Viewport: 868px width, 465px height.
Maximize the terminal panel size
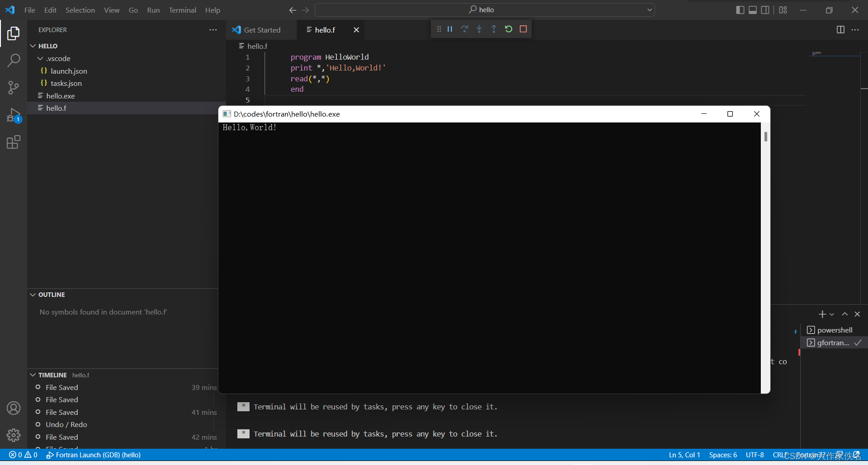[844, 314]
